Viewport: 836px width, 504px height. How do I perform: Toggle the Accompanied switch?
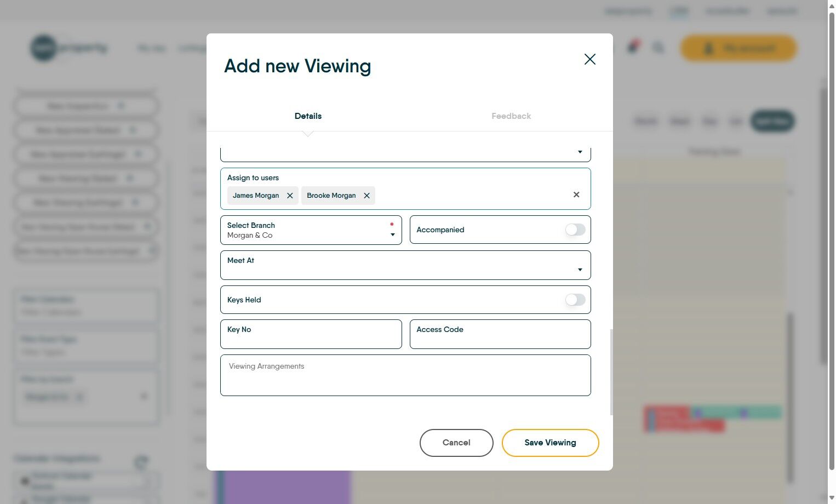click(575, 230)
